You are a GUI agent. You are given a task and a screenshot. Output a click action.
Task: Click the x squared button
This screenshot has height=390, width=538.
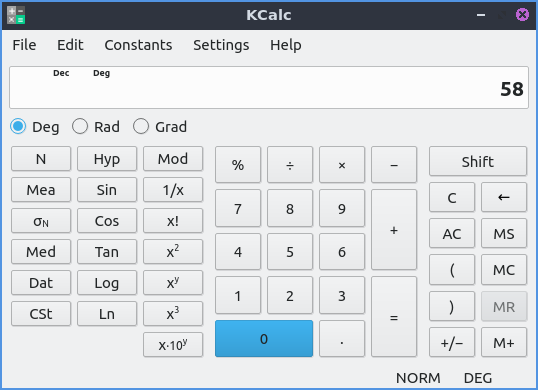tap(173, 252)
